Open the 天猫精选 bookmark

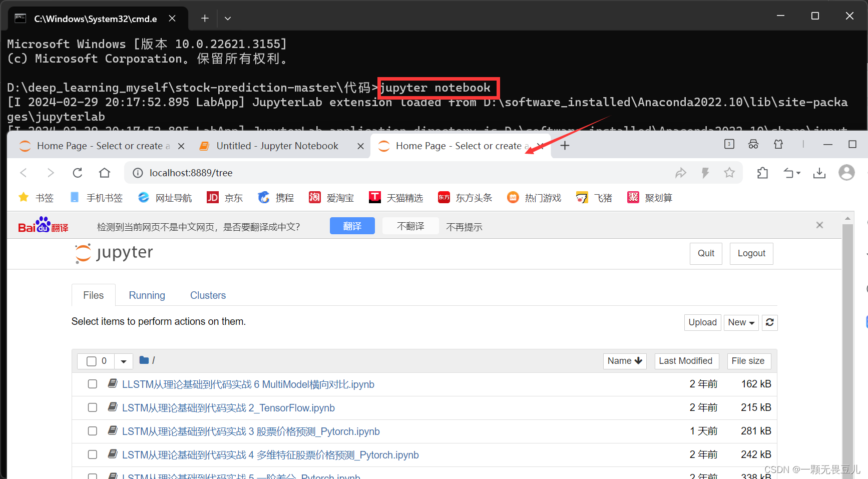[396, 197]
